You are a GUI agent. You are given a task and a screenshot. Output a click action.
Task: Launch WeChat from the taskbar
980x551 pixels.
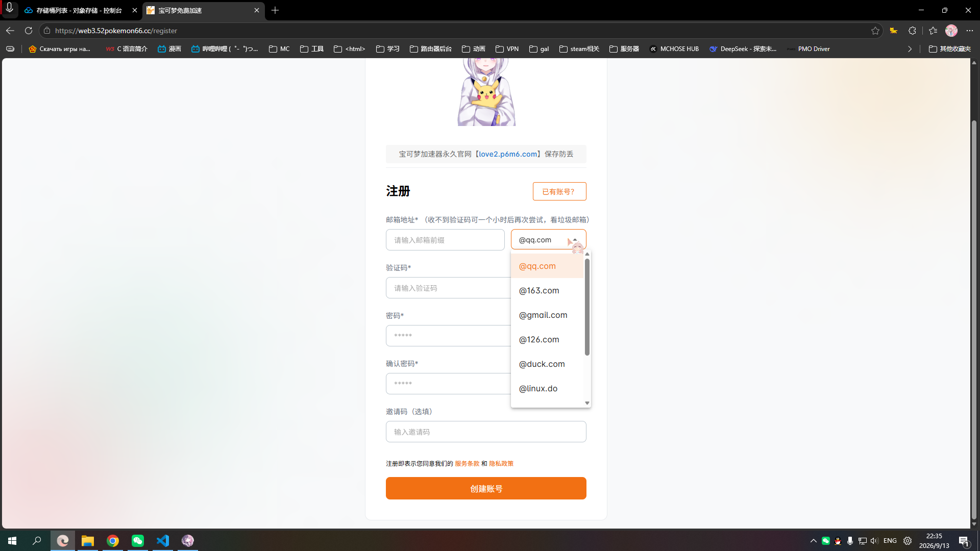138,541
